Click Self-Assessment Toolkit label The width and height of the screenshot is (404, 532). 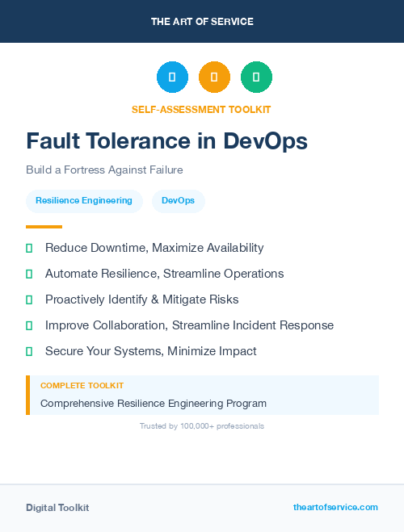201,110
